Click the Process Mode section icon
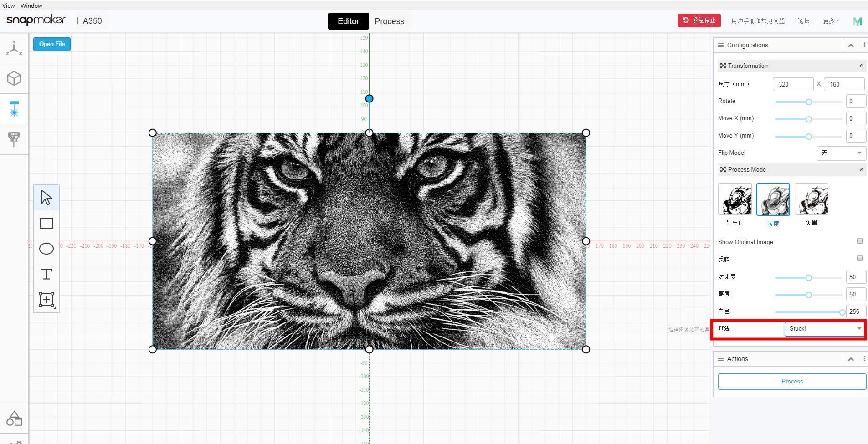 coord(723,169)
